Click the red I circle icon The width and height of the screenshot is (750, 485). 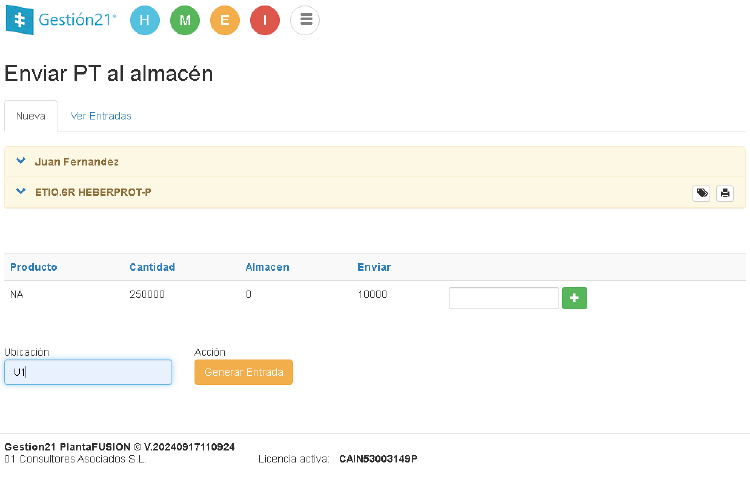[x=265, y=20]
